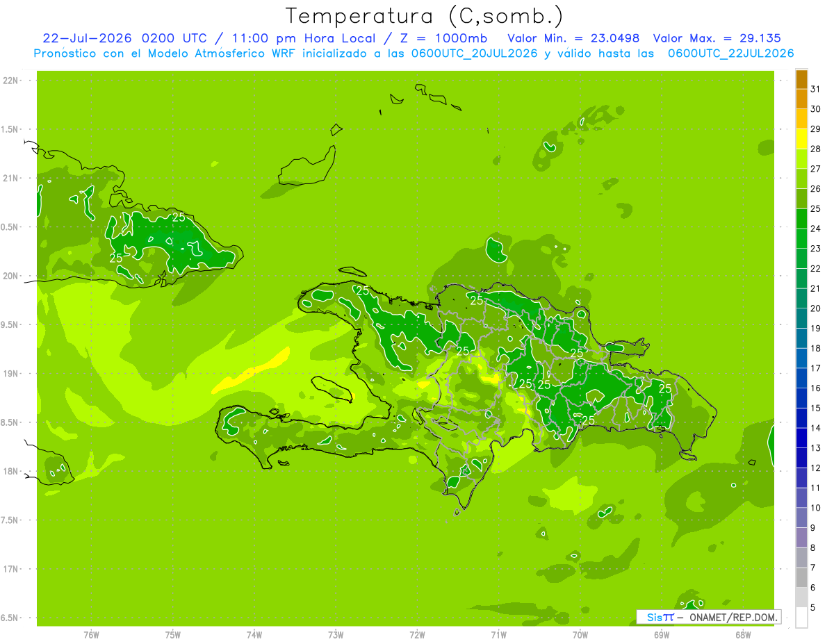Select the date text "22-Jul-2026 0200 UTC"
Screen dimensions: 834x644
[125, 38]
